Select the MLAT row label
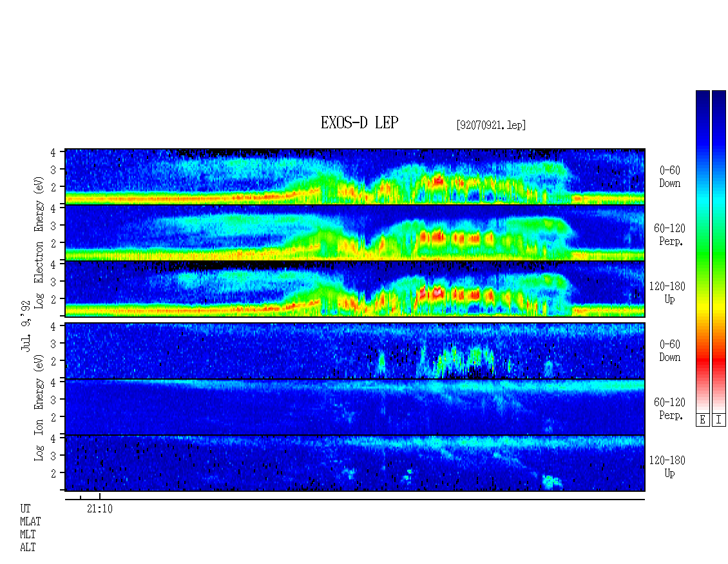 (30, 521)
